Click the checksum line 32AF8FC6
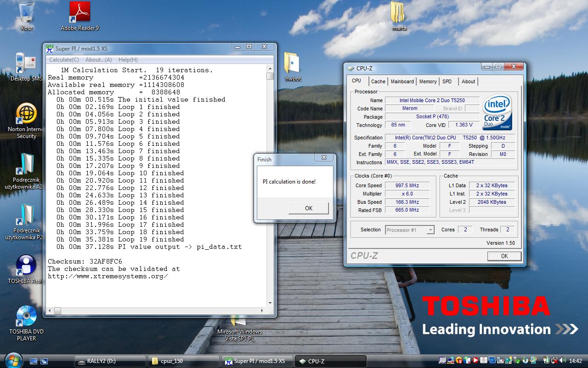Image resolution: width=588 pixels, height=368 pixels. click(85, 261)
